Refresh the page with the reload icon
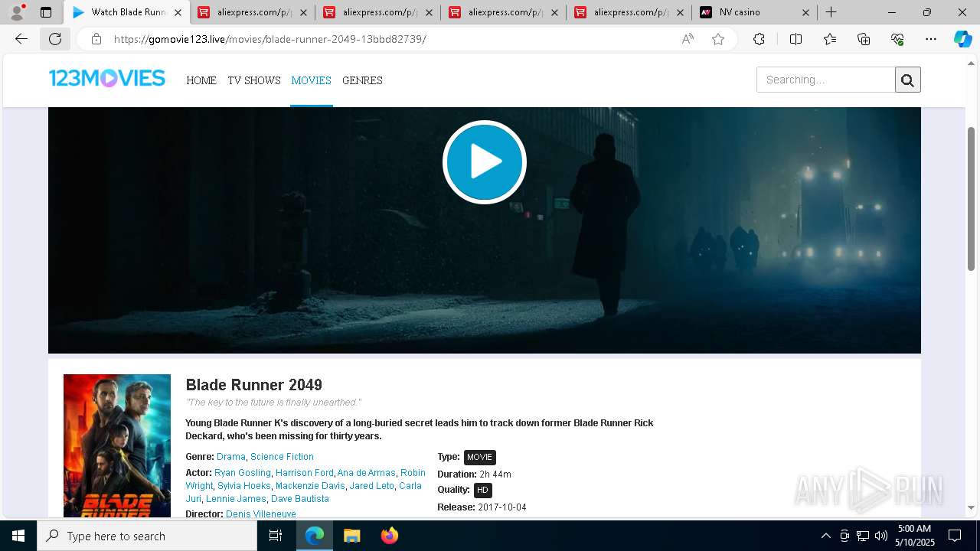Screen dimensions: 980x551 coord(55,39)
